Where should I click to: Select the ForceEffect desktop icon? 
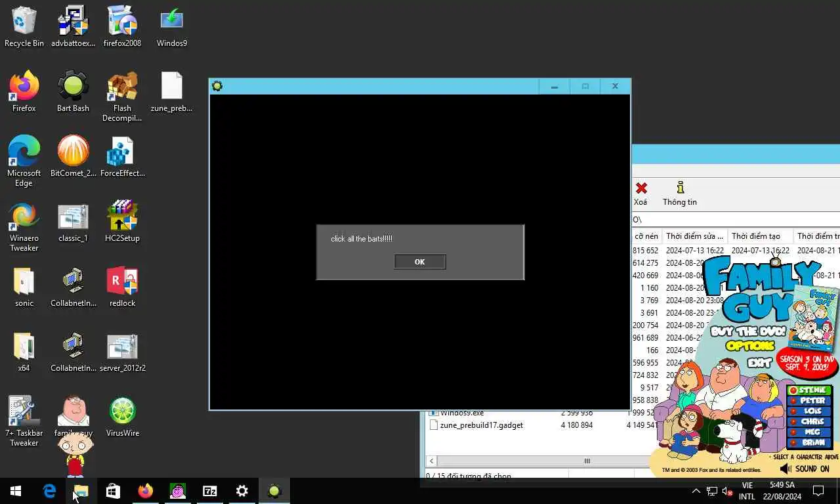click(x=122, y=157)
